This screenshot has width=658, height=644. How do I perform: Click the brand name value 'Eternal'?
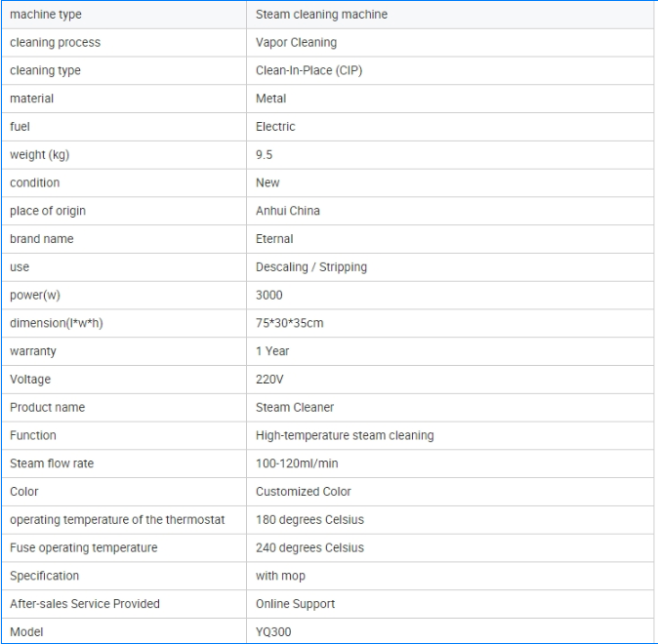(x=274, y=239)
